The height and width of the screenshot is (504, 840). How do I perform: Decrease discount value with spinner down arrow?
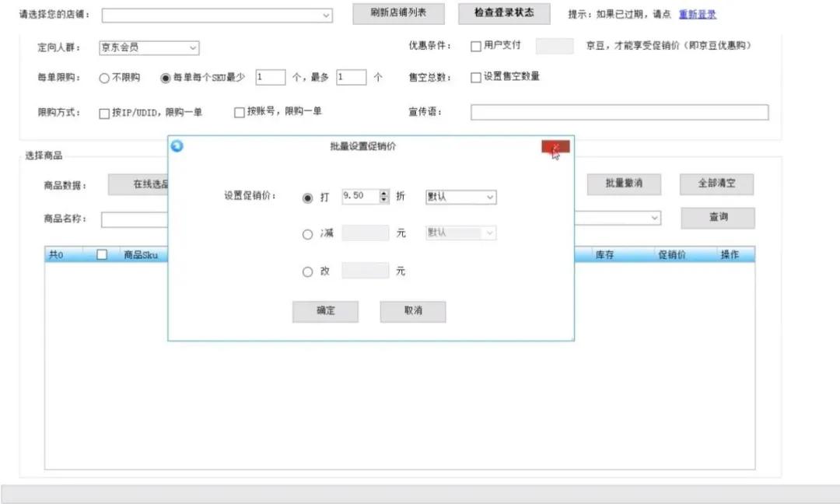[384, 200]
